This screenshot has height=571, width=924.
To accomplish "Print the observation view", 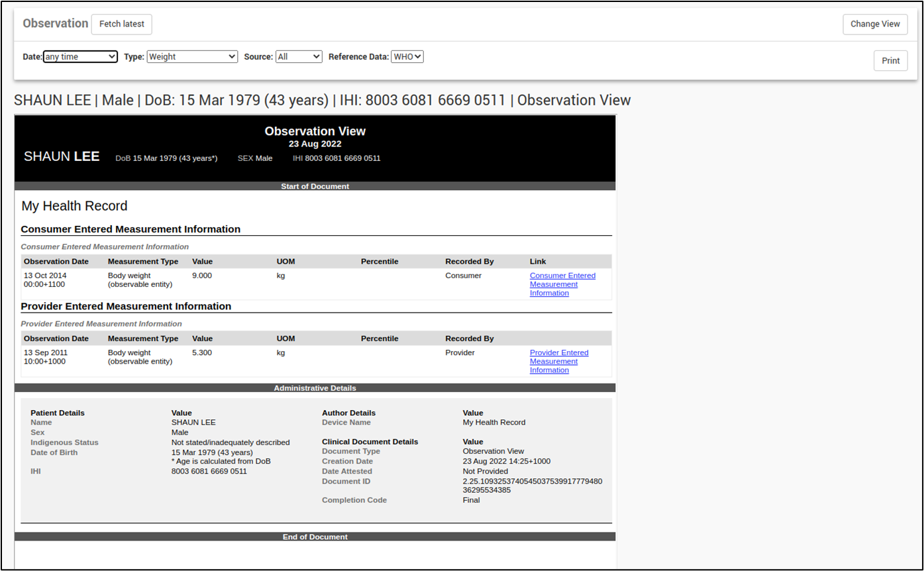I will point(890,60).
